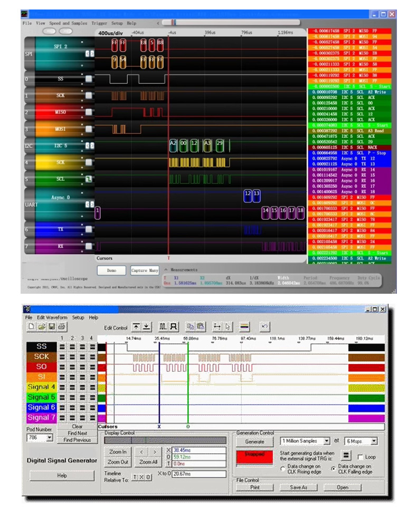Toggle the SCL channel 5 trigger button
Viewport: 417px width, 532px height.
[x=89, y=179]
